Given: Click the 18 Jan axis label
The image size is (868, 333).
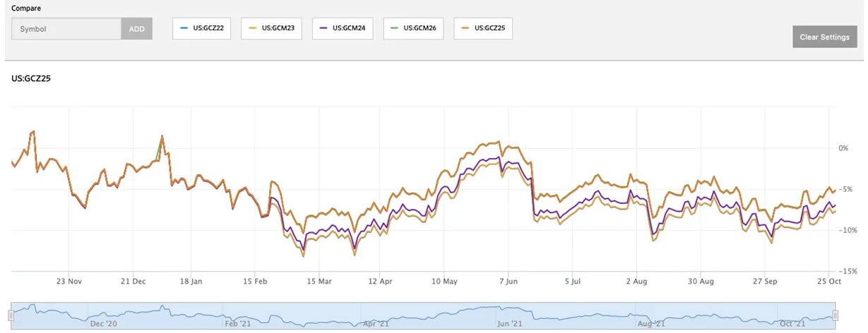Looking at the screenshot, I should pyautogui.click(x=192, y=281).
